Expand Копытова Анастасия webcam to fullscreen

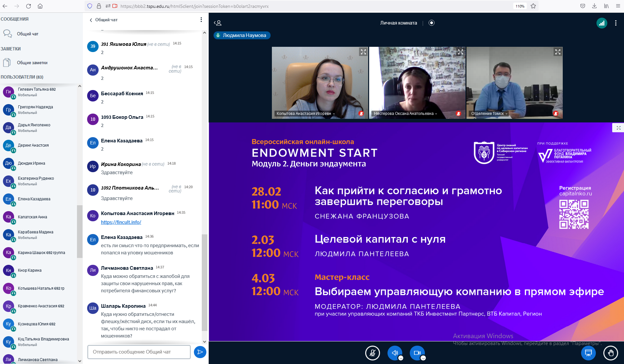(x=363, y=52)
